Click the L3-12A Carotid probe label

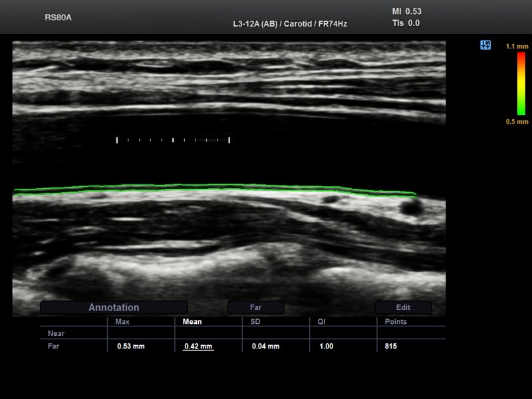pyautogui.click(x=286, y=24)
